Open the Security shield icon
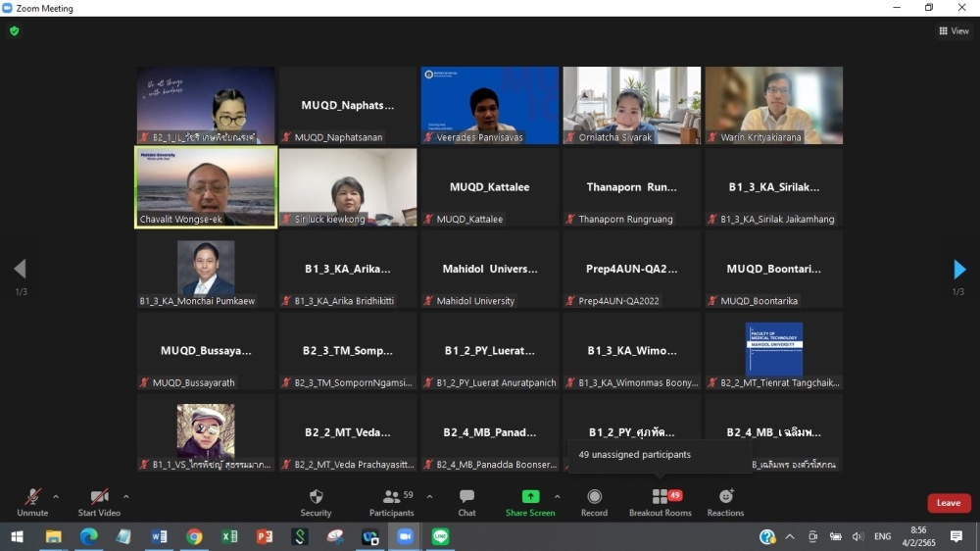This screenshot has height=551, width=980. (x=316, y=497)
